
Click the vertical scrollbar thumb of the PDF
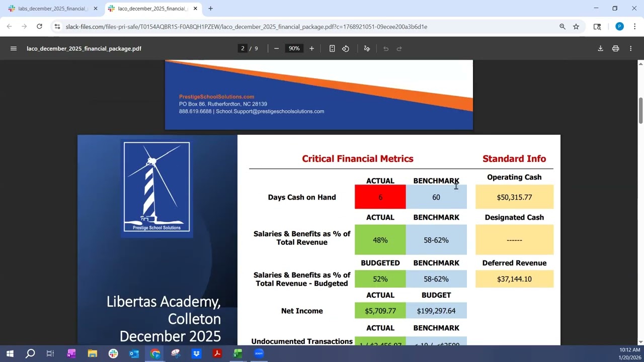click(640, 111)
